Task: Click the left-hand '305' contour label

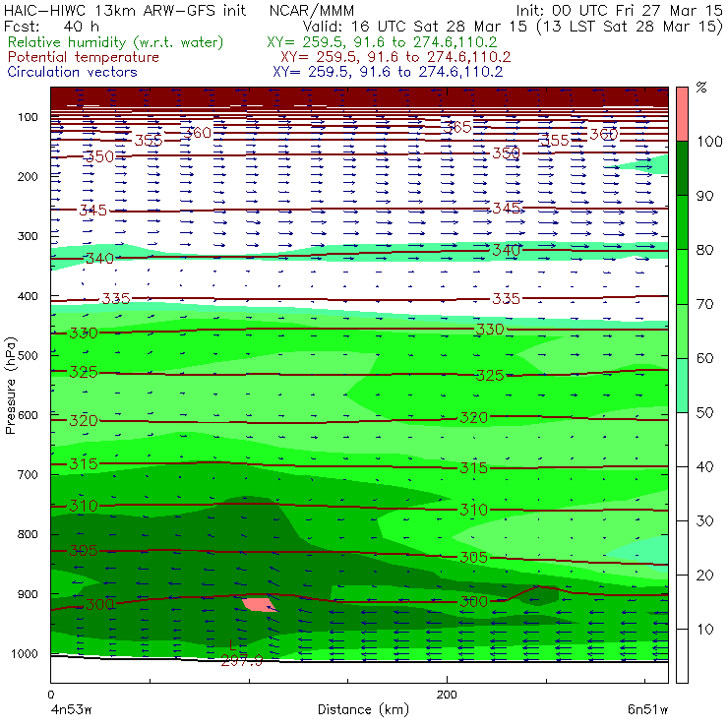Action: tap(84, 551)
